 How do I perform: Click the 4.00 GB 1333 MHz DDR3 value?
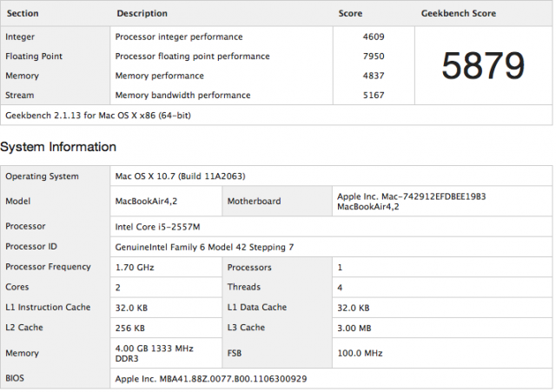pyautogui.click(x=154, y=354)
